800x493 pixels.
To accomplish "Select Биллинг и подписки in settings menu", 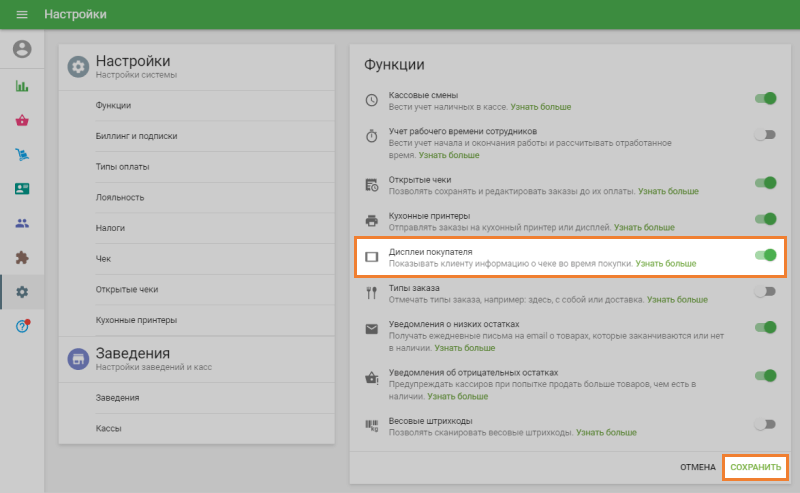I will pyautogui.click(x=136, y=136).
